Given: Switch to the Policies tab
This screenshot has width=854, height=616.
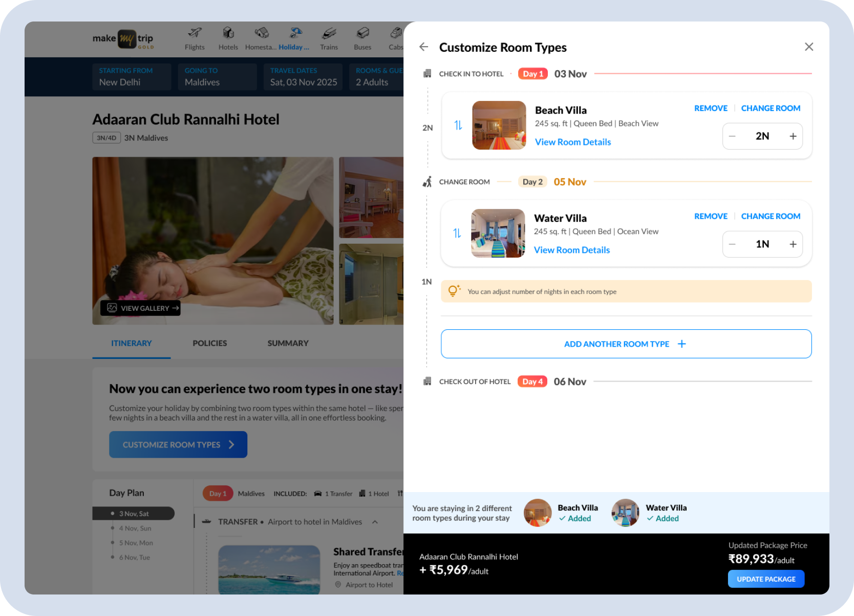Looking at the screenshot, I should pos(210,344).
